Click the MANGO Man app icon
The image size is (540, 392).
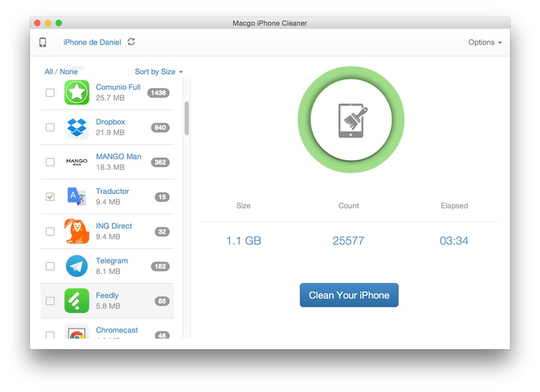(x=76, y=162)
